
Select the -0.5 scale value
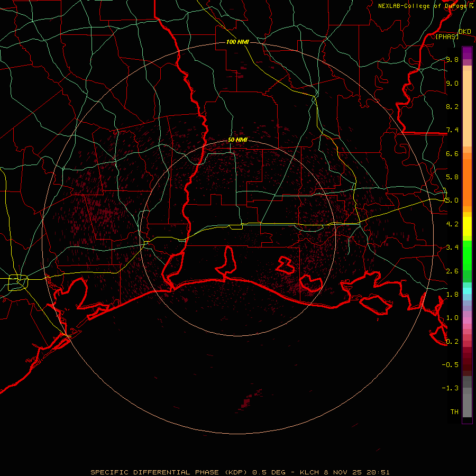coord(450,365)
